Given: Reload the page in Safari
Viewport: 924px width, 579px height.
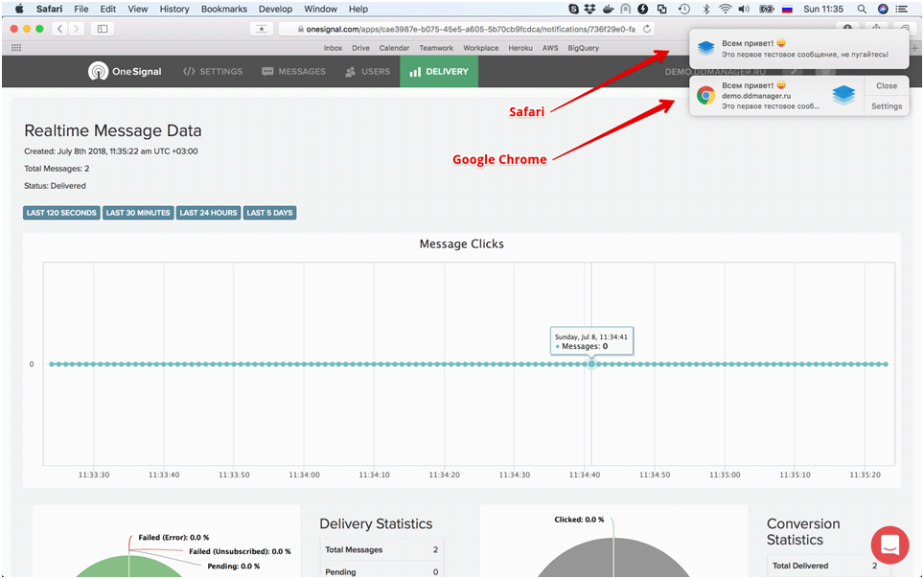Looking at the screenshot, I should pos(646,29).
